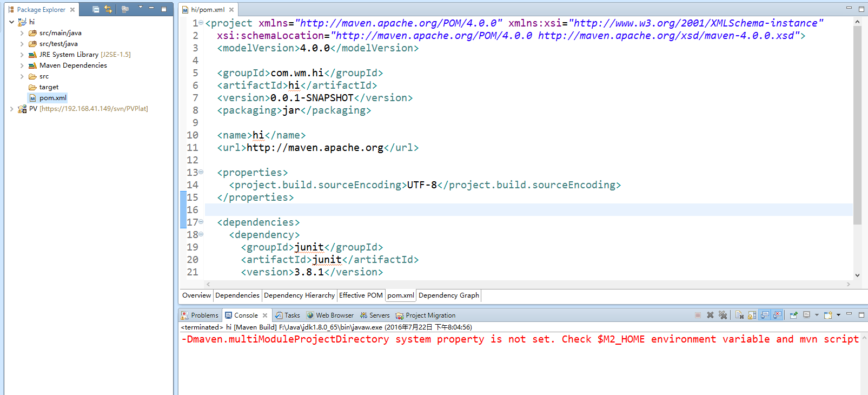The width and height of the screenshot is (868, 395).
Task: Open the Servers tab
Action: tap(374, 315)
